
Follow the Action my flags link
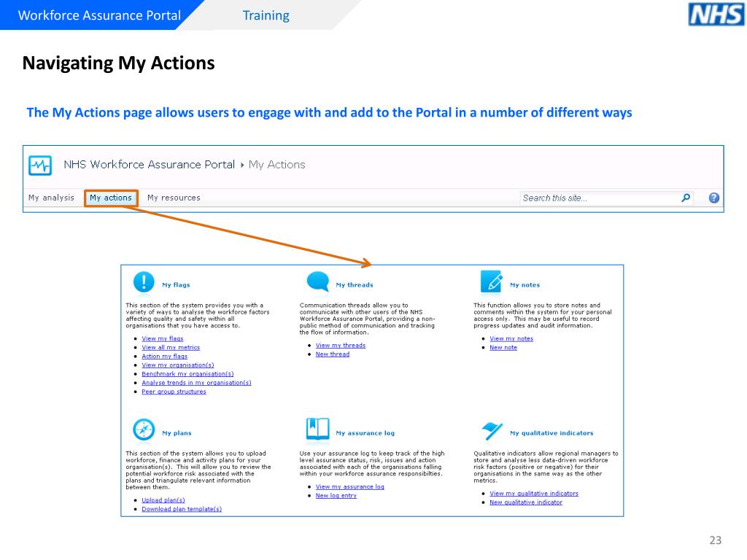[x=164, y=356]
